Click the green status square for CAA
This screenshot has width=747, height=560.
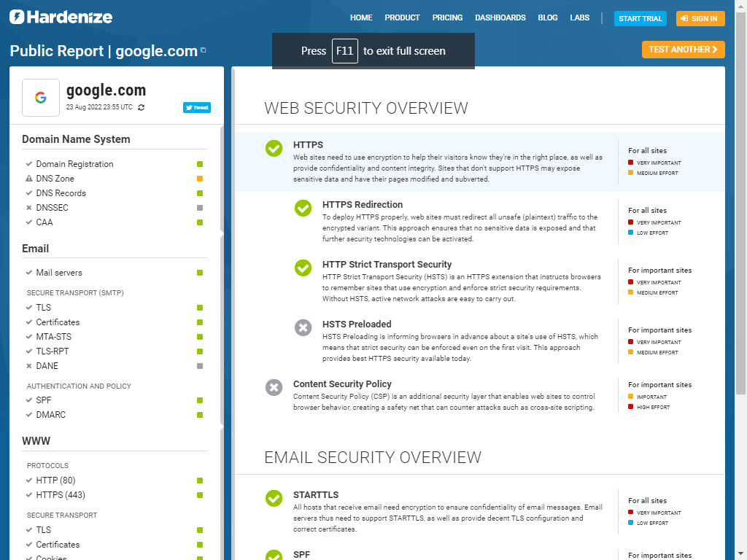pos(200,222)
